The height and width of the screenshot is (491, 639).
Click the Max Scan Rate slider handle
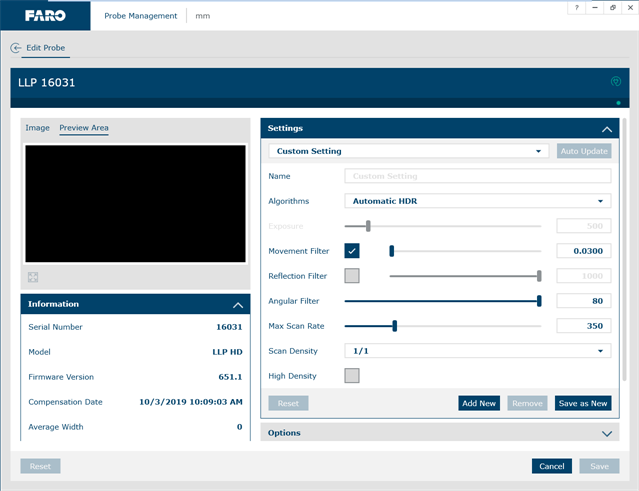pyautogui.click(x=395, y=326)
